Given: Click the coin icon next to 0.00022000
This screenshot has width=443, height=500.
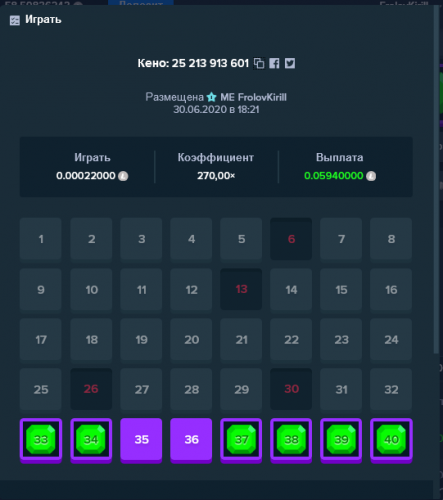Looking at the screenshot, I should click(x=123, y=176).
